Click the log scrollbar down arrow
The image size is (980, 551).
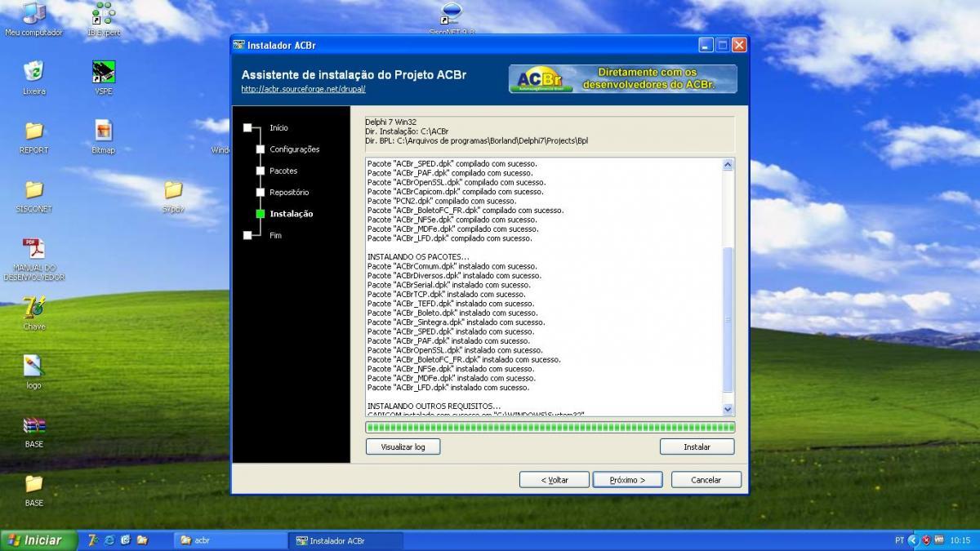[x=728, y=410]
